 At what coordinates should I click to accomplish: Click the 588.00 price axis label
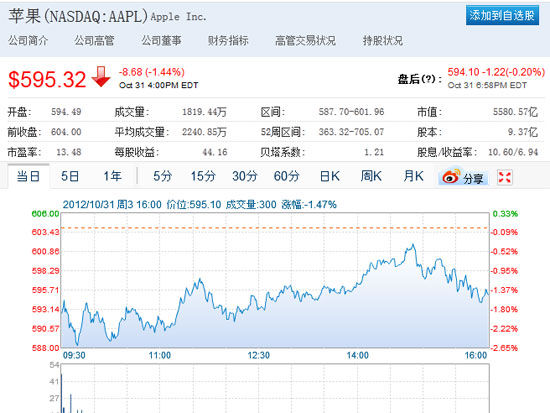click(x=45, y=348)
